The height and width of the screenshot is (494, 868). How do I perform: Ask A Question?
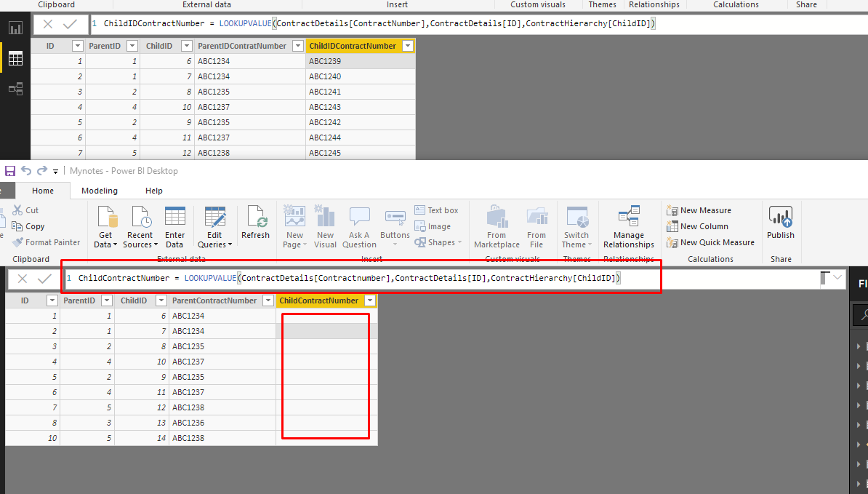359,227
